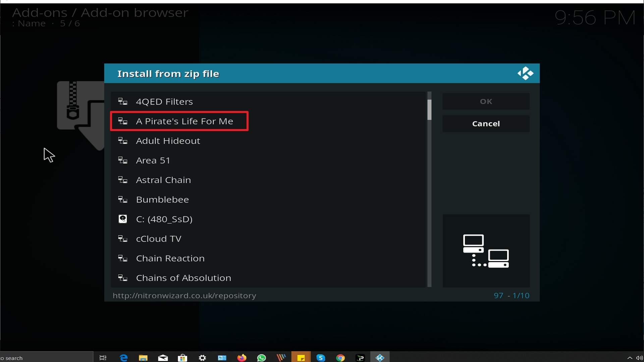Click hard drive icon beside C: (480_SsD)
Screen dimensions: 644x362
click(123, 219)
